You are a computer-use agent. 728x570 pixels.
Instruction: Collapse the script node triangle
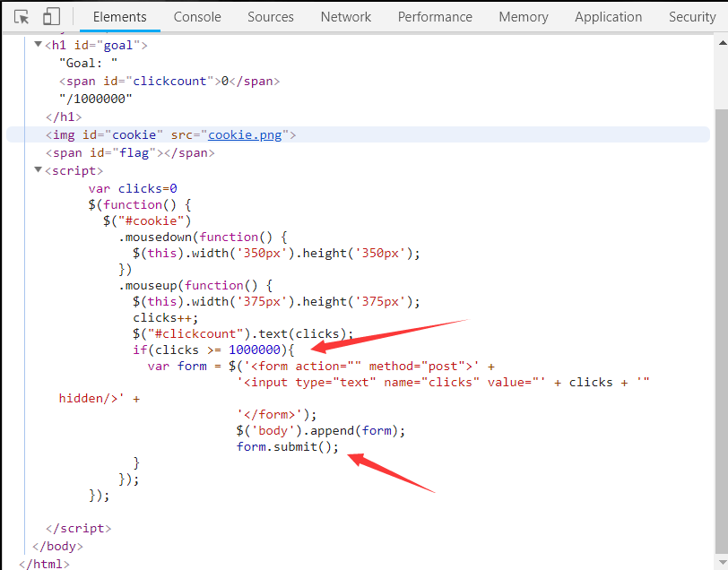[38, 170]
